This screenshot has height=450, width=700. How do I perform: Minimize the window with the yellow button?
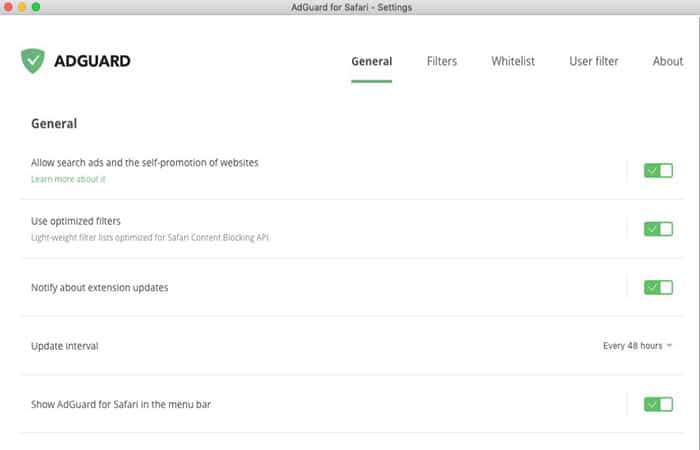pyautogui.click(x=22, y=7)
